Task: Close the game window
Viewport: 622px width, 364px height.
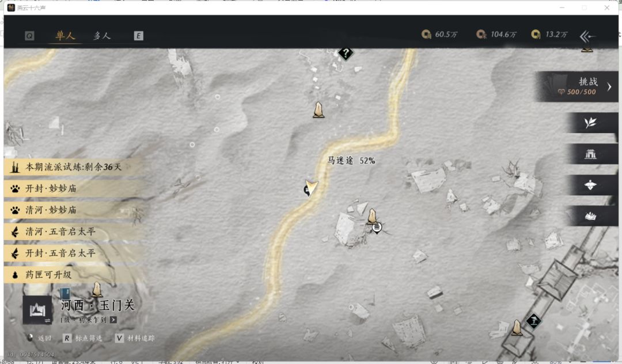Action: pos(607,7)
